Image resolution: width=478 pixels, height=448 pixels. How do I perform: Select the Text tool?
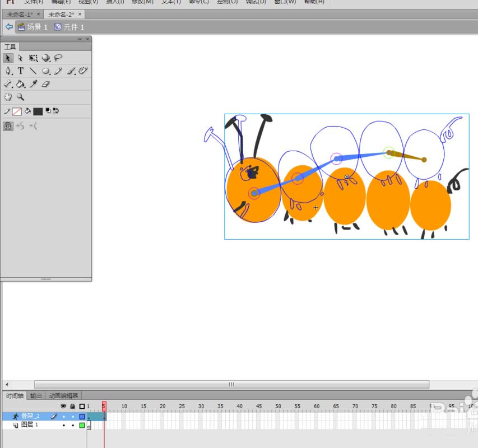[x=21, y=71]
